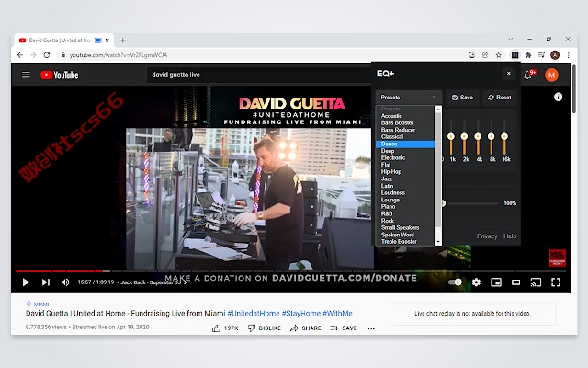Screen dimensions: 588x368
Task: Pick the Latin preset
Action: (x=405, y=186)
